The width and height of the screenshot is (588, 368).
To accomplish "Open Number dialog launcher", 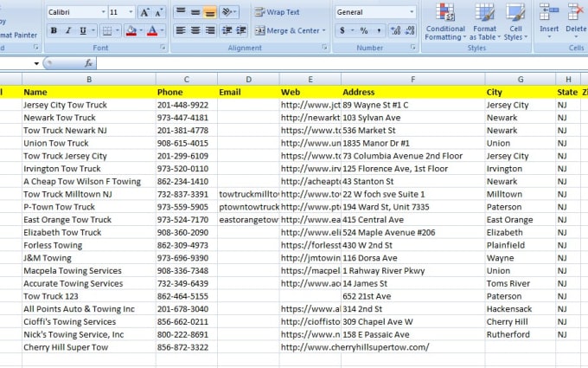I will pyautogui.click(x=412, y=48).
